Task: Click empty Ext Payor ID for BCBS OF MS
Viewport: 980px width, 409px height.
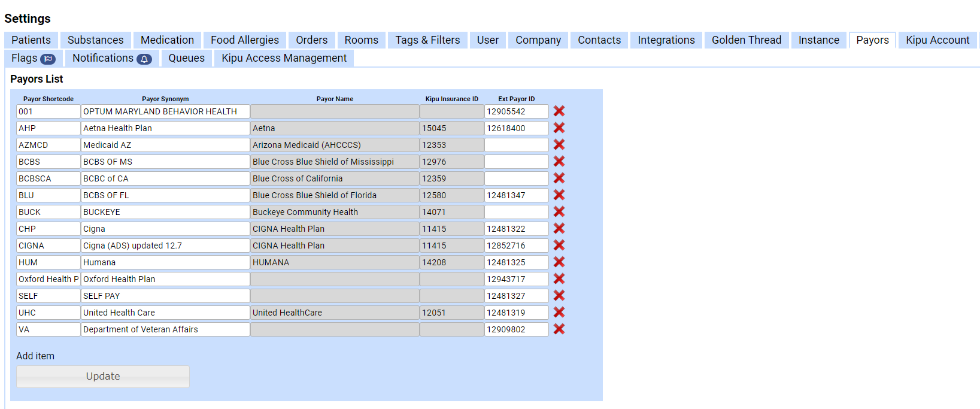Action: (515, 162)
